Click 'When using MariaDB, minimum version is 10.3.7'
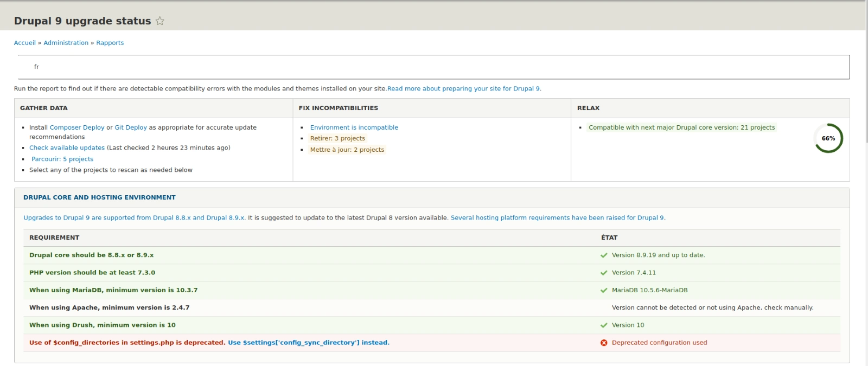The width and height of the screenshot is (868, 366). click(x=113, y=290)
